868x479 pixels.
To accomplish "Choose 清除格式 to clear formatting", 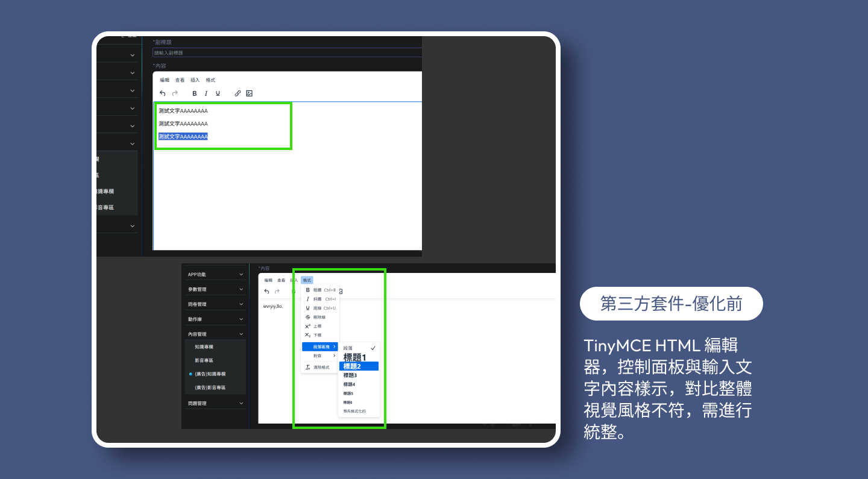I will [x=321, y=367].
